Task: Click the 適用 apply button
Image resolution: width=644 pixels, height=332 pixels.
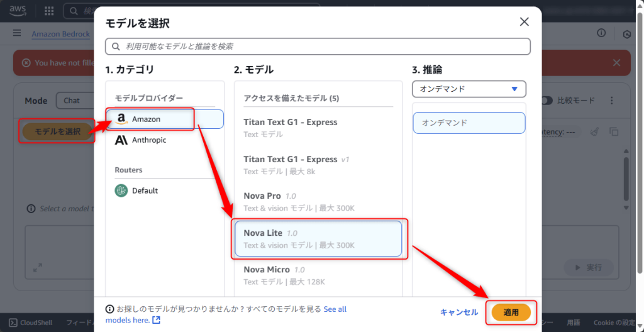Action: [x=511, y=313]
